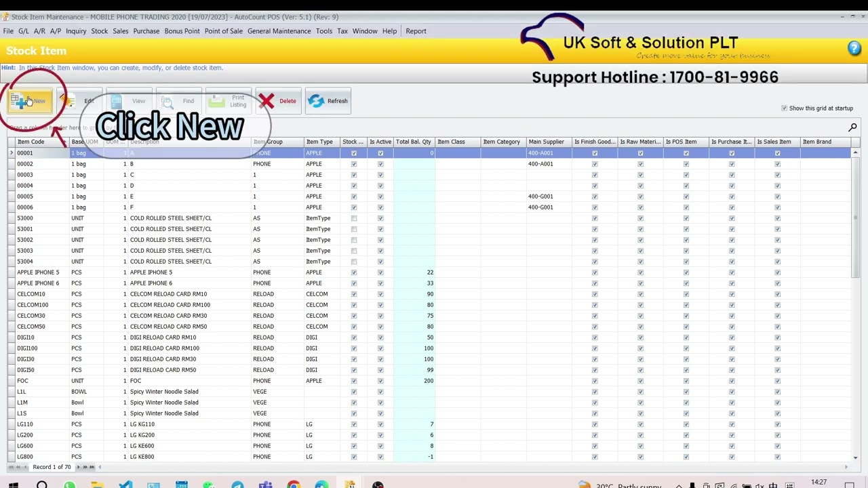The image size is (868, 488).
Task: Refresh the stock item list
Action: click(x=328, y=101)
